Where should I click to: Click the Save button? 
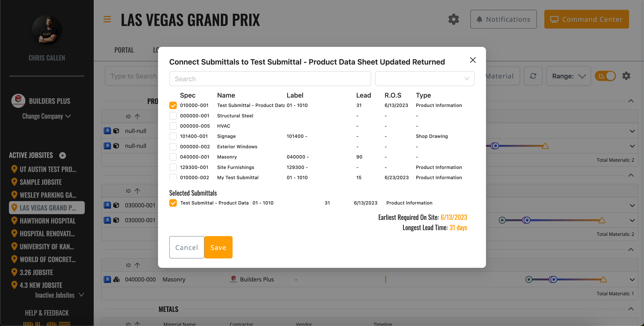tap(218, 247)
